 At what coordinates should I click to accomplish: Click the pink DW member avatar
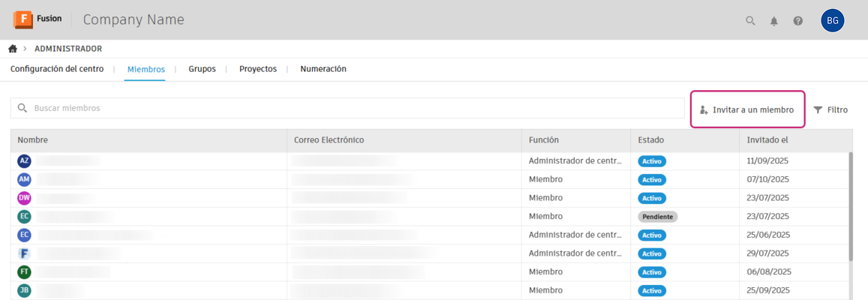pyautogui.click(x=24, y=198)
